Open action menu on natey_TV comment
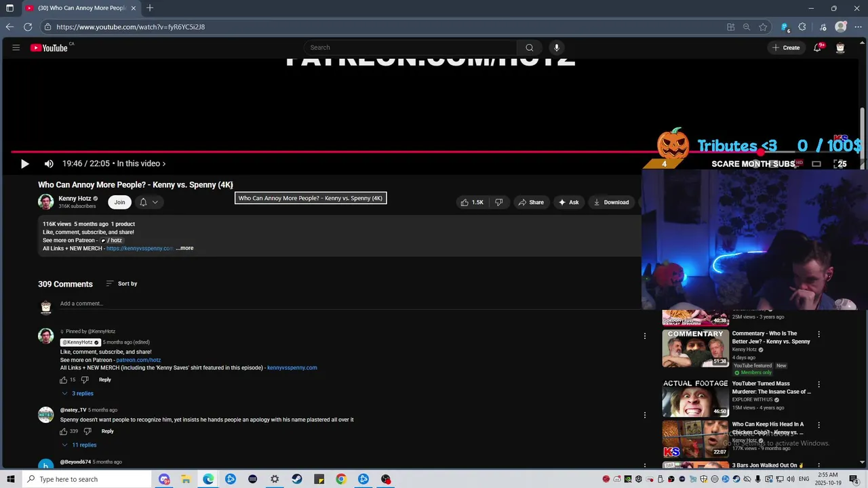868x488 pixels. click(645, 414)
